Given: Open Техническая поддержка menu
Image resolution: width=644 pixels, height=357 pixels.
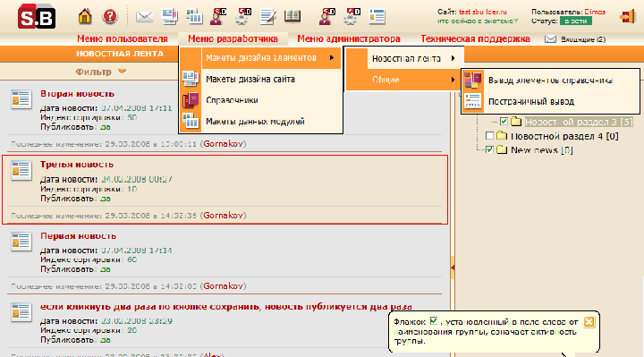Looking at the screenshot, I should tap(475, 39).
